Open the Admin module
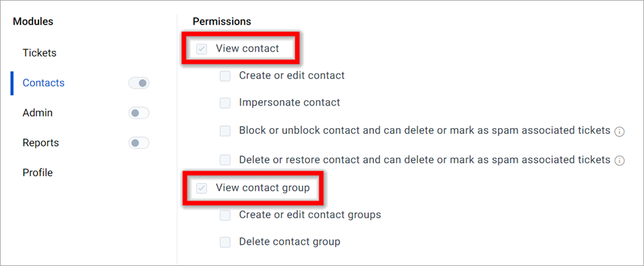Screen dimensions: 644x266 (37, 112)
